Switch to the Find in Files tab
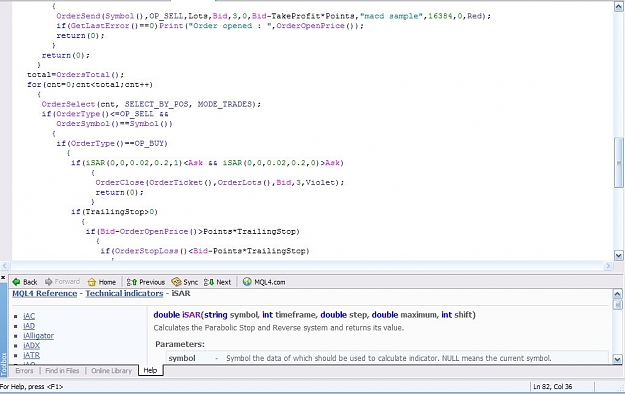 click(x=62, y=371)
